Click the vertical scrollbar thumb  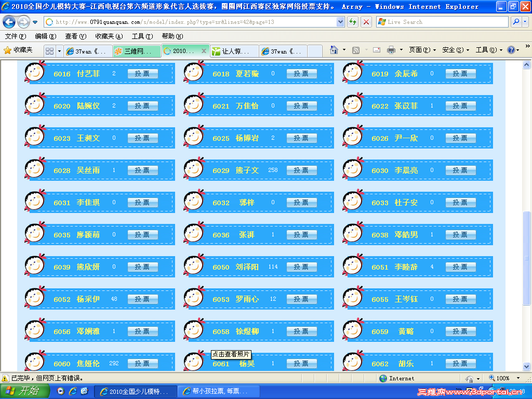click(x=526, y=258)
